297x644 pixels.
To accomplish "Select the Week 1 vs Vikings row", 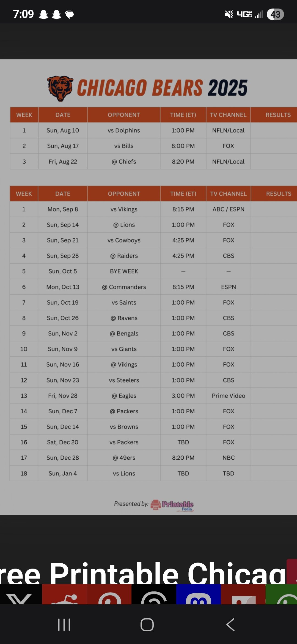I will 153,209.
